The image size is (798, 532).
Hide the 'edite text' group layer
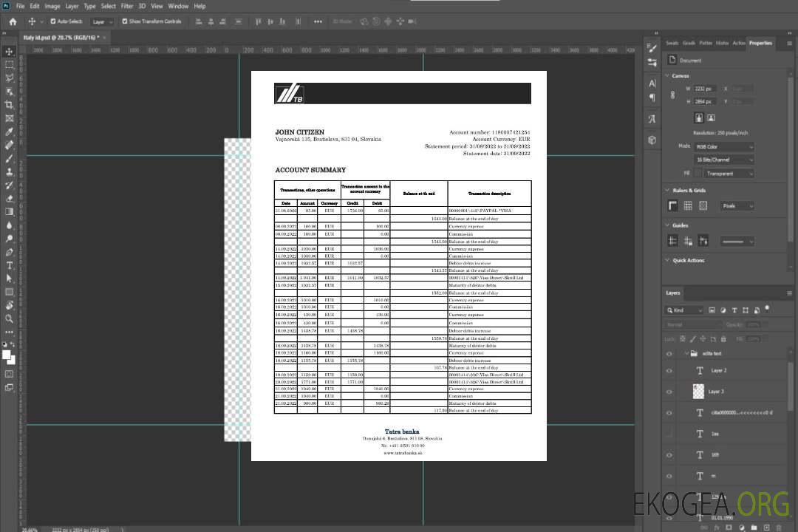click(669, 354)
